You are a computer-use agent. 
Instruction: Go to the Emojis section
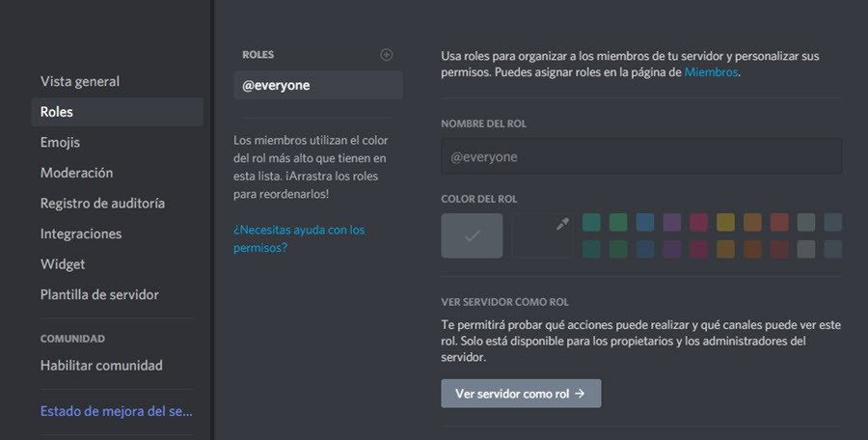click(x=60, y=143)
